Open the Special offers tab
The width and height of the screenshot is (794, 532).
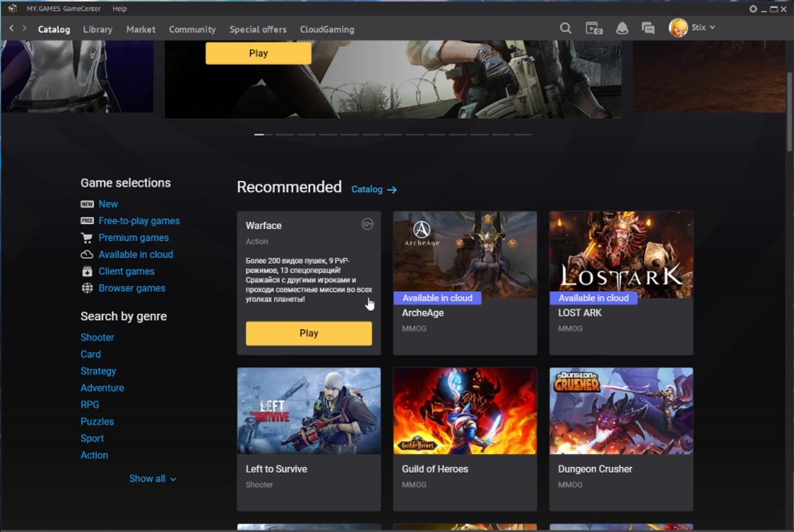tap(258, 29)
